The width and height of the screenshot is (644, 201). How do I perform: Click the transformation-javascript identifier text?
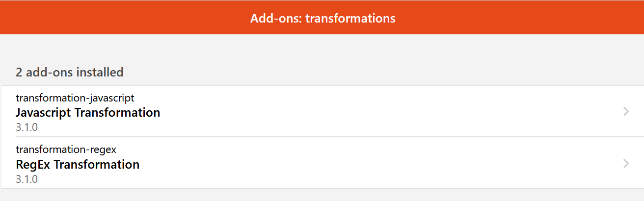(x=75, y=98)
